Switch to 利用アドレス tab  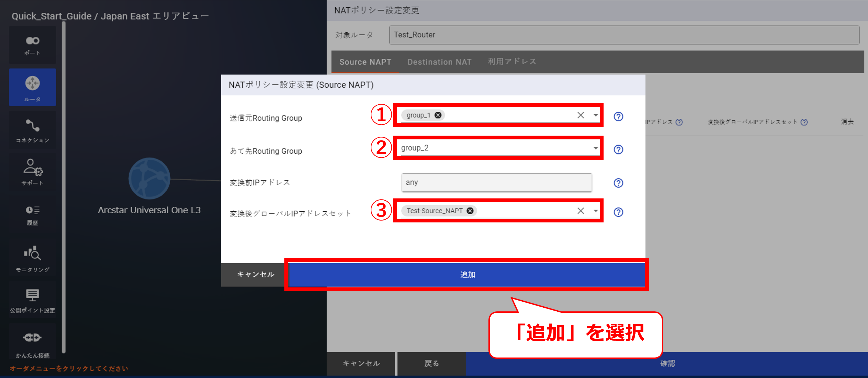pos(512,62)
